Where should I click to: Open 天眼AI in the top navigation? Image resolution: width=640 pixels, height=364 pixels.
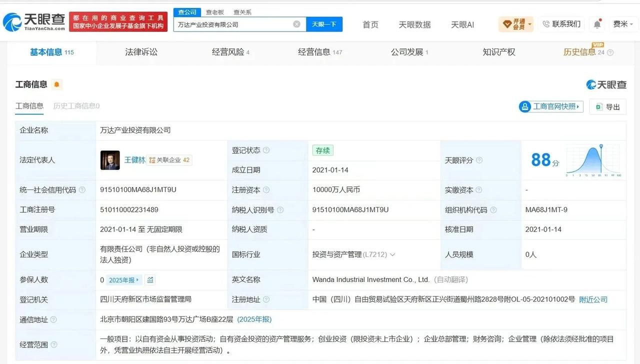462,24
